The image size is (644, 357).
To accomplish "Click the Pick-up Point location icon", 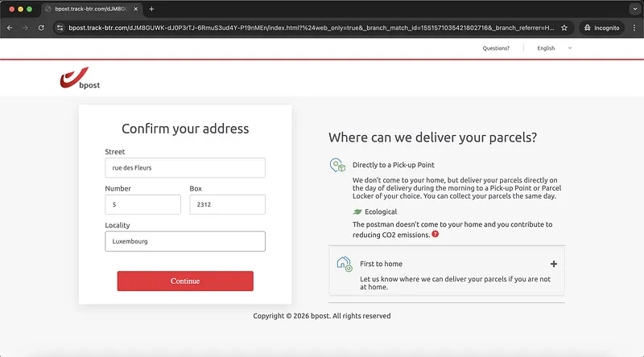I will 337,165.
